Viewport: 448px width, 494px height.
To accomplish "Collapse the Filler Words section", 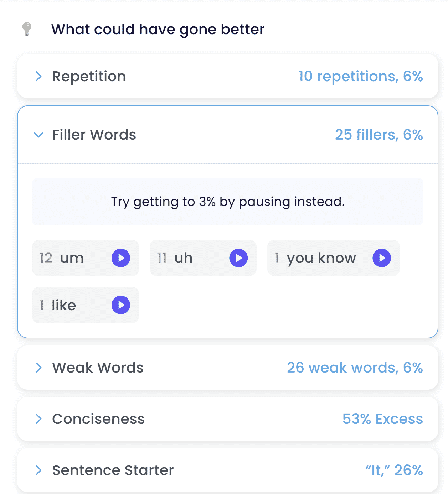I will pos(38,135).
